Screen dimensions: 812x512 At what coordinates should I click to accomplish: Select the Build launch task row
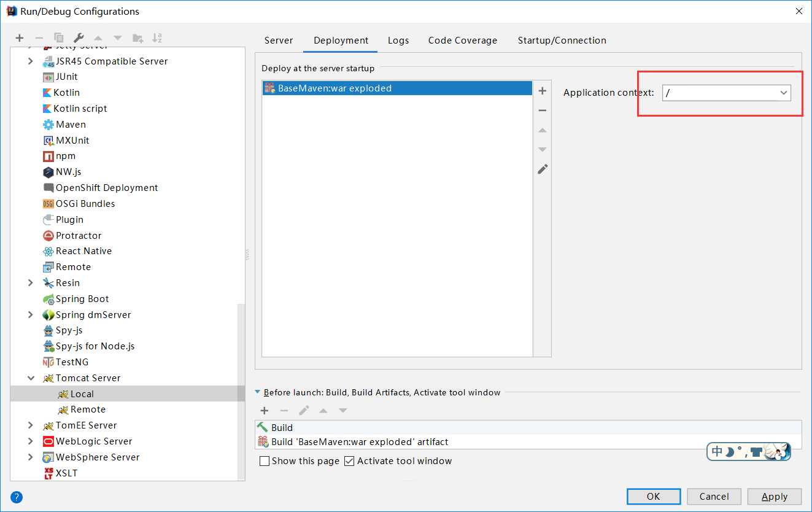[528, 427]
